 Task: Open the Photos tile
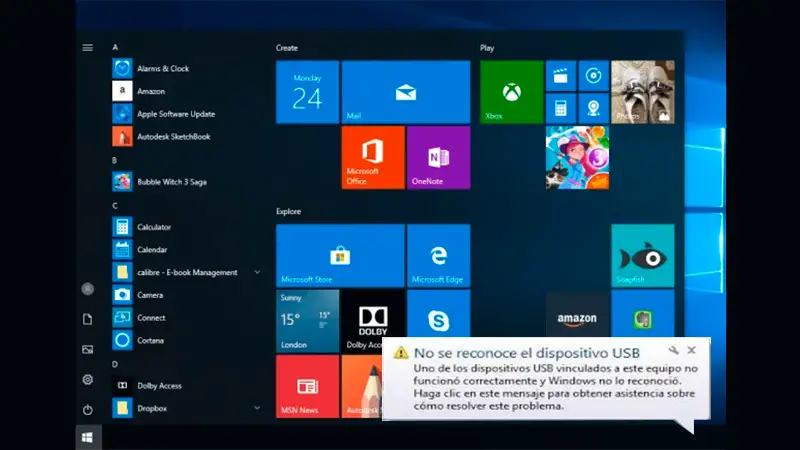642,92
